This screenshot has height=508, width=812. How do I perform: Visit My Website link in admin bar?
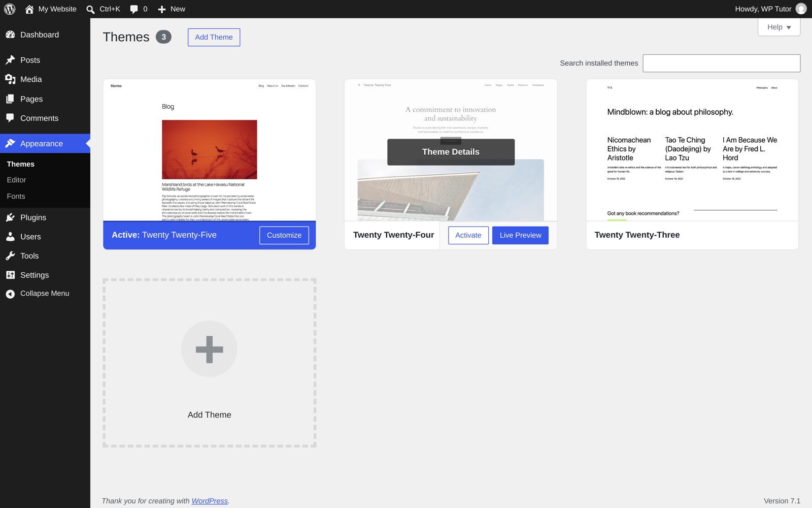[57, 9]
